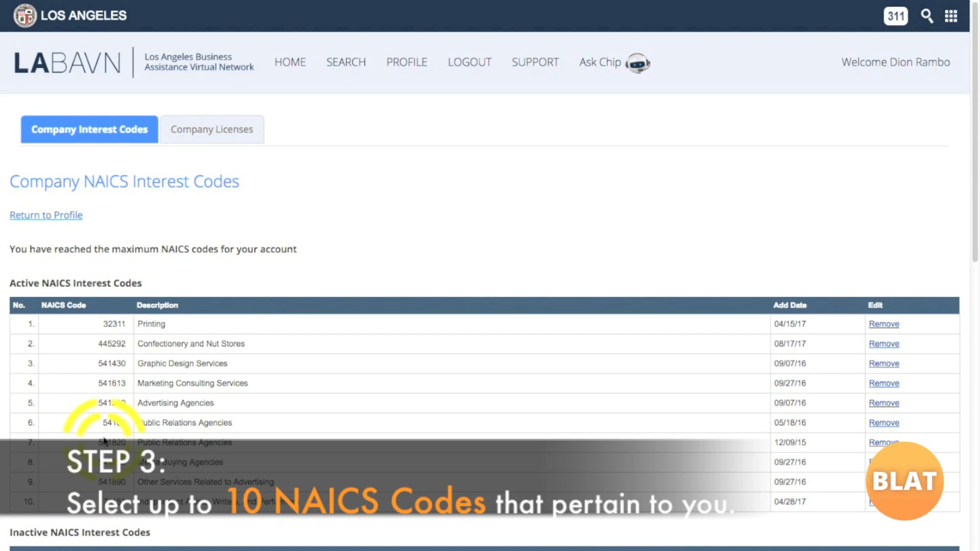
Task: Click the 311 service icon
Action: tap(895, 16)
